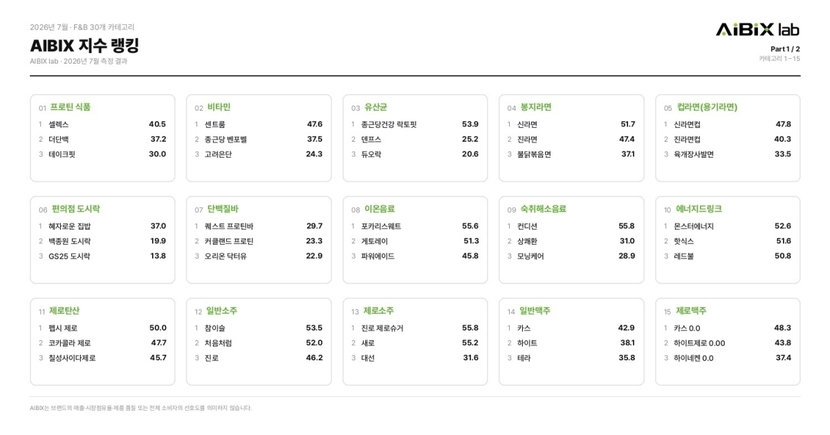Click the AIBIX 지수 랭킹 main title
This screenshot has width=830, height=435.
(x=85, y=45)
